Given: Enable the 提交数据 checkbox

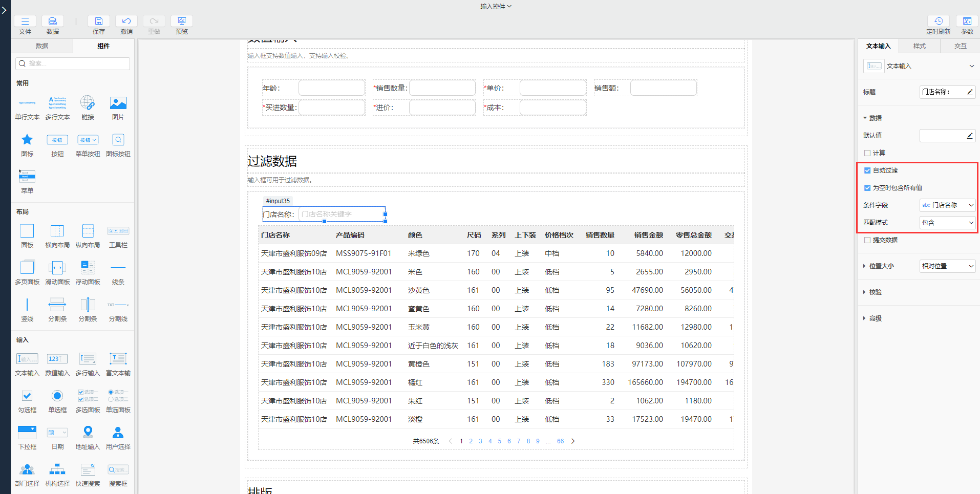Looking at the screenshot, I should coord(867,240).
